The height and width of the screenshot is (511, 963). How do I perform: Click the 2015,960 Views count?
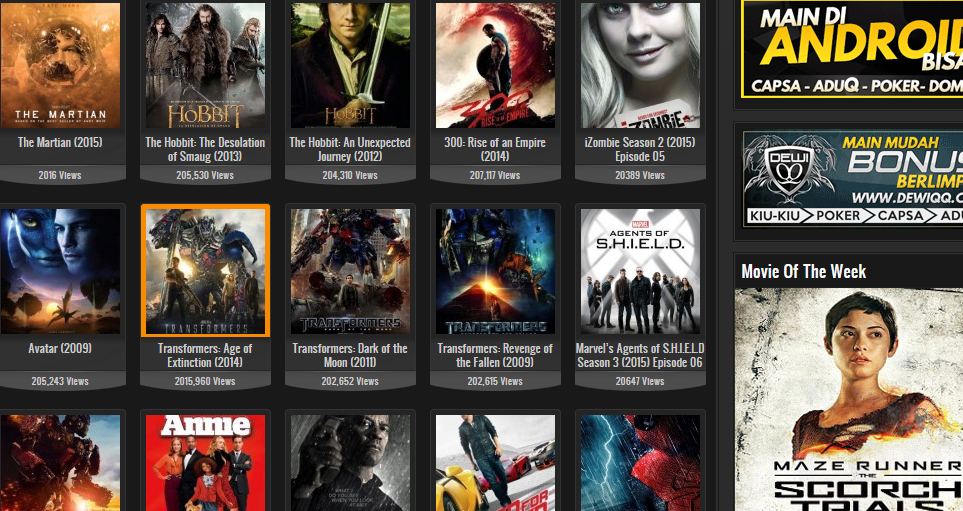click(x=205, y=381)
